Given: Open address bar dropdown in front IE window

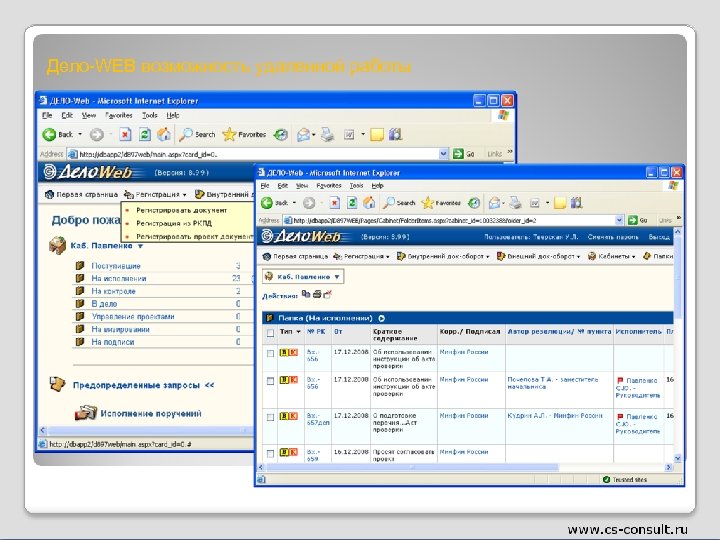Looking at the screenshot, I should point(619,220).
